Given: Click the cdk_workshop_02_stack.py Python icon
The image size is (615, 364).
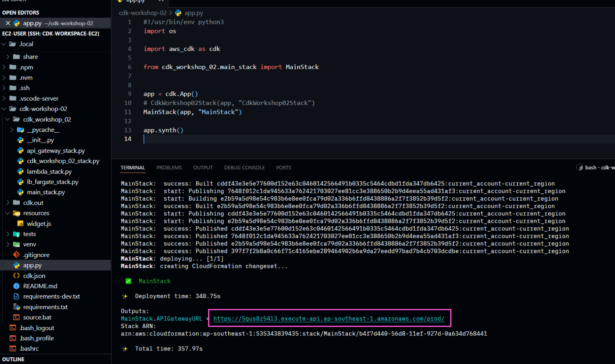Looking at the screenshot, I should (x=20, y=161).
